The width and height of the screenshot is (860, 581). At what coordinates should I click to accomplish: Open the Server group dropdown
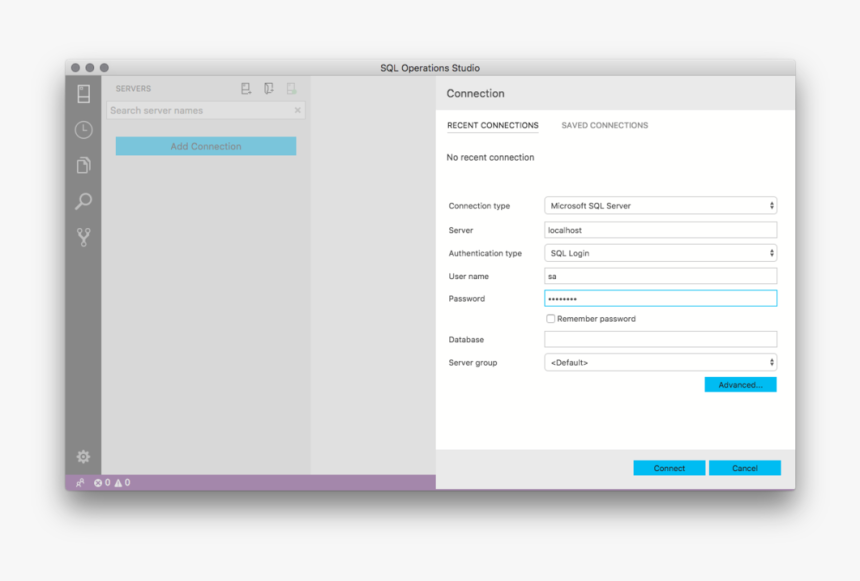(660, 363)
